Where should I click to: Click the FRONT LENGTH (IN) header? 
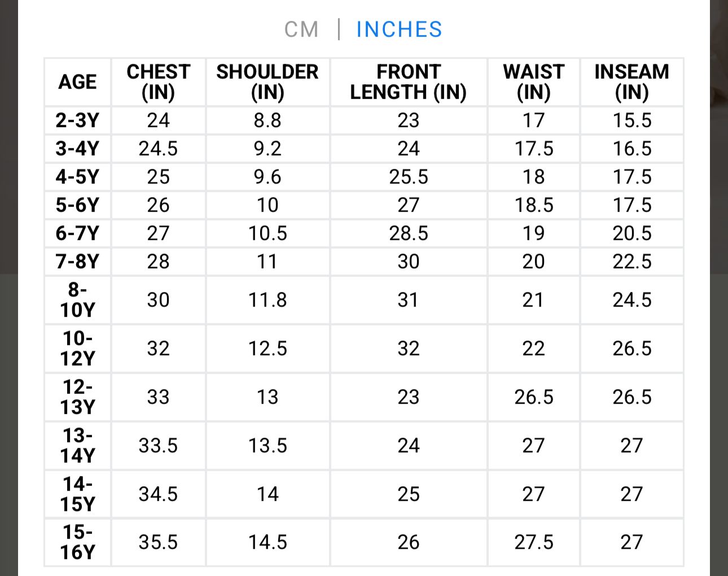coord(408,82)
